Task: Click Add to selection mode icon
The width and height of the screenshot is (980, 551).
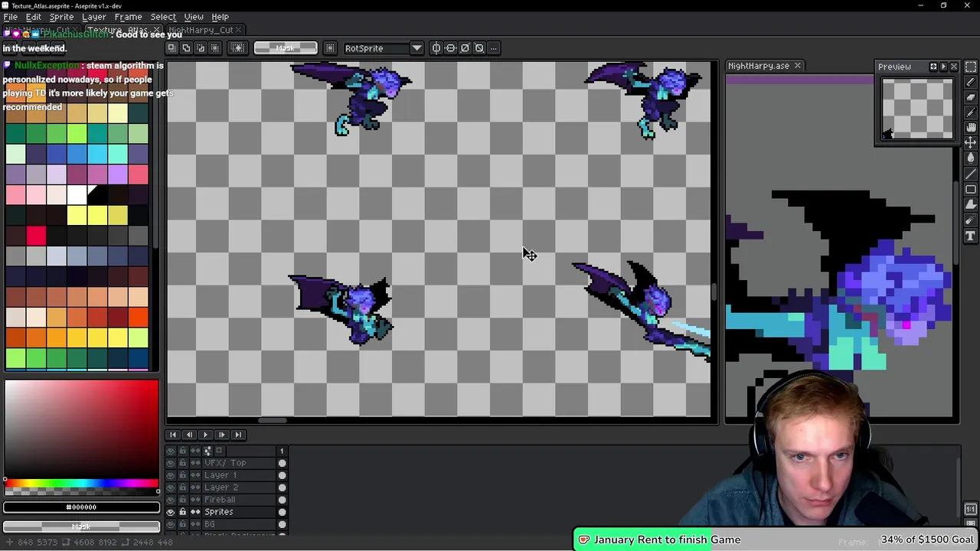Action: tap(186, 48)
